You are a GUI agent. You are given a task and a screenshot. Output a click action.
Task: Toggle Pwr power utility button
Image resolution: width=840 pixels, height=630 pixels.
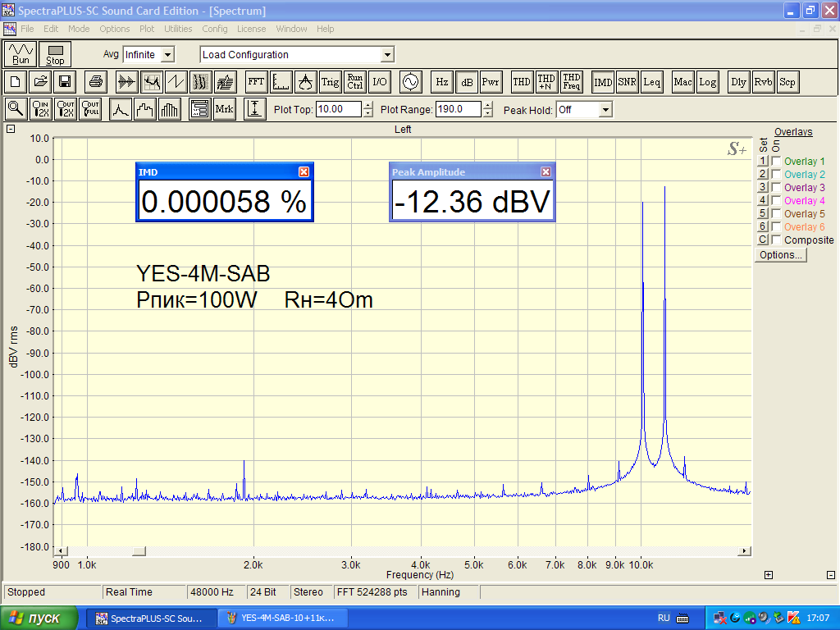click(491, 82)
